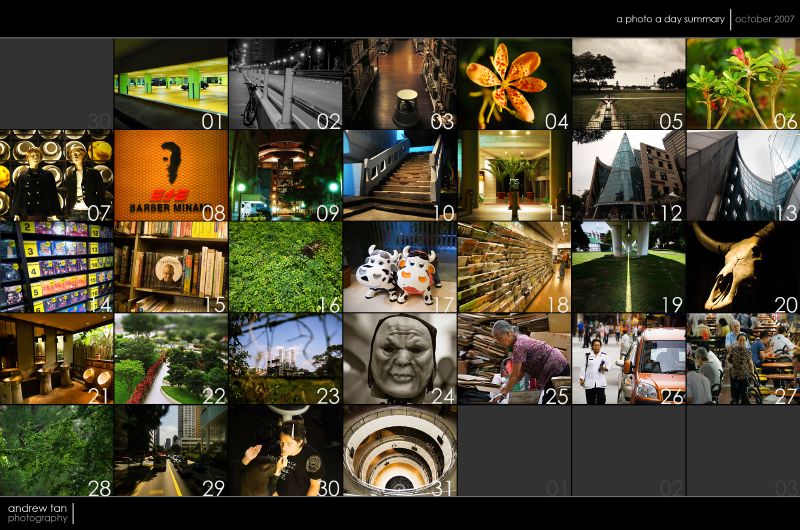This screenshot has height=530, width=800.
Task: Select the day 02 black-and-white bicycle photo
Action: coord(286,84)
